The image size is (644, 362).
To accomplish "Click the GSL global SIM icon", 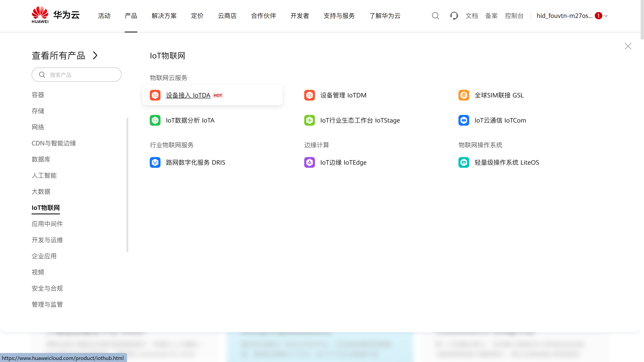I will click(x=464, y=95).
